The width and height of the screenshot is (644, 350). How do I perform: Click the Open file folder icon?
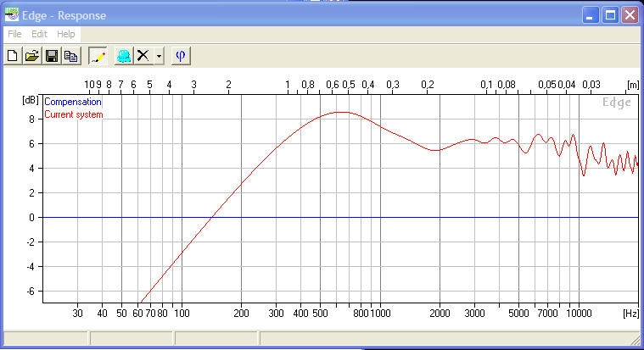(x=32, y=56)
